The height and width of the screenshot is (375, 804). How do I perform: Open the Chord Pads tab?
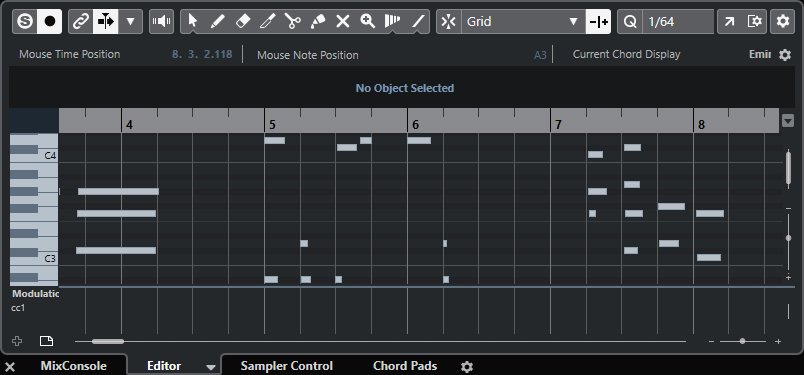click(405, 366)
